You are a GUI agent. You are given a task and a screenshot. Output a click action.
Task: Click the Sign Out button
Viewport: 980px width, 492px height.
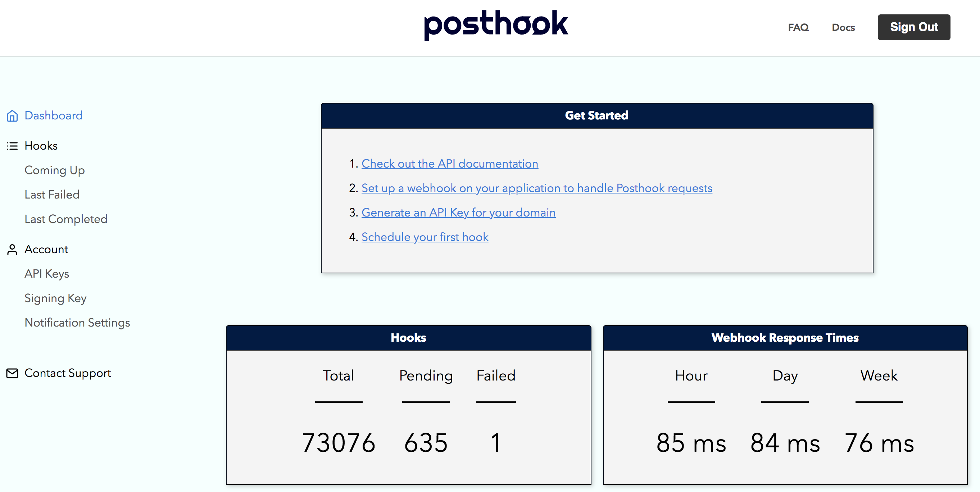[913, 27]
